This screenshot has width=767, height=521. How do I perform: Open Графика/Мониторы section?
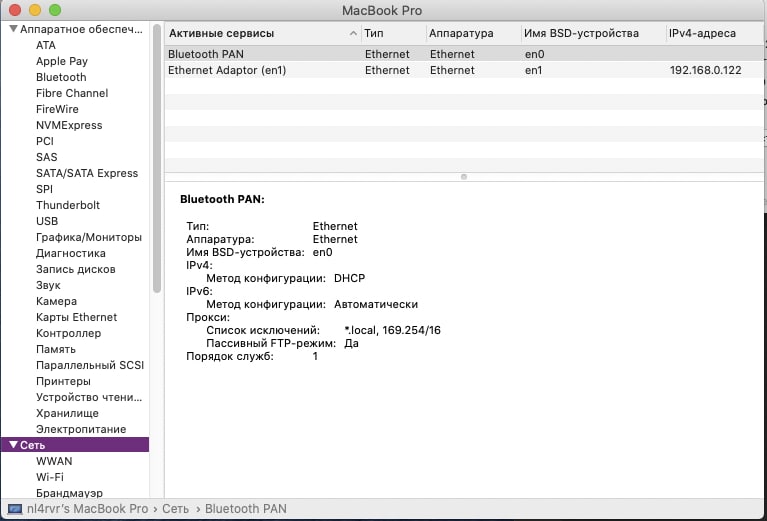pyautogui.click(x=89, y=237)
